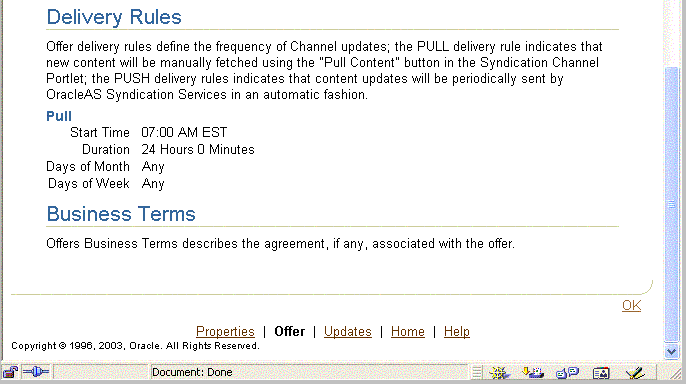Click the scroll down arrow button
This screenshot has width=687, height=384.
671,352
